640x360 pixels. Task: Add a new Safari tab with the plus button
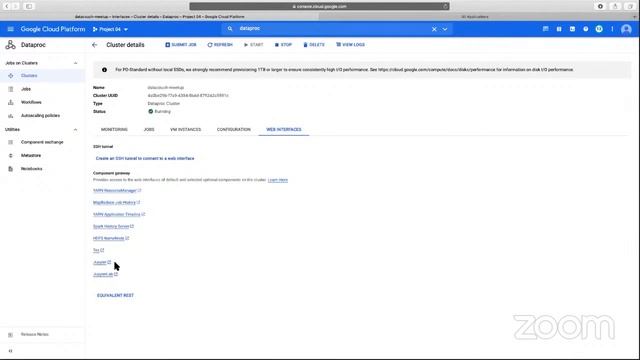coord(635,17)
